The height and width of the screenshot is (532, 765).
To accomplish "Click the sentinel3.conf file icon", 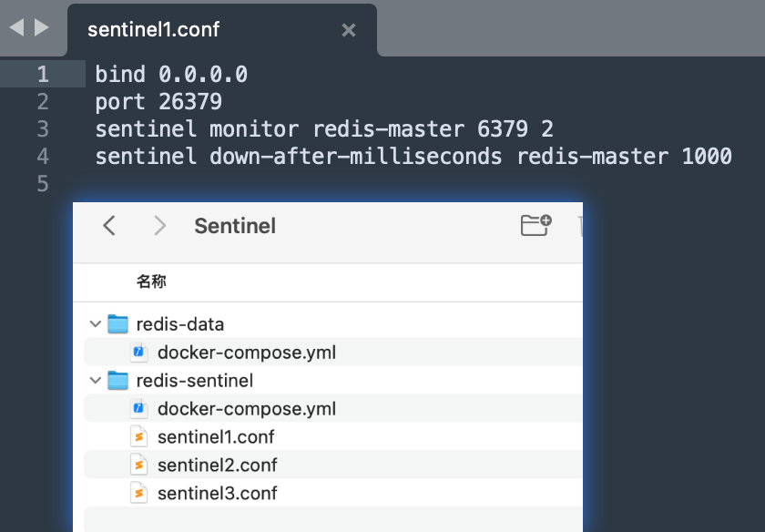I will [139, 493].
